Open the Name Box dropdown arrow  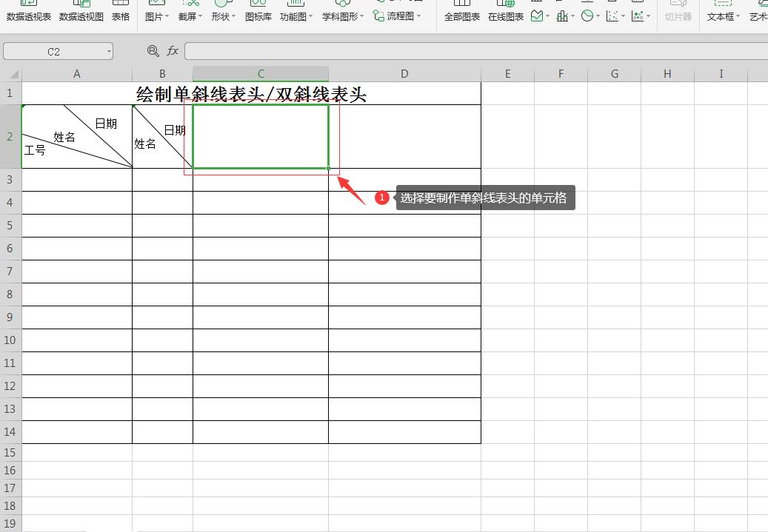click(110, 51)
